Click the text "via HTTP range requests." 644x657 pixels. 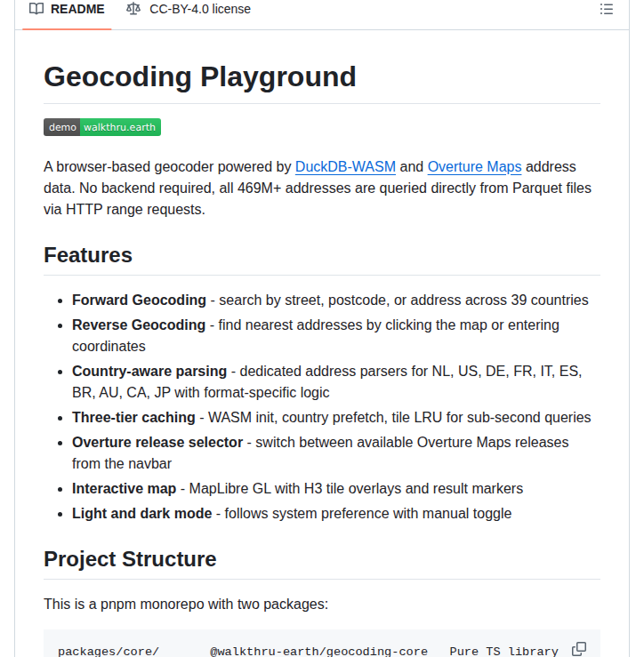(125, 210)
